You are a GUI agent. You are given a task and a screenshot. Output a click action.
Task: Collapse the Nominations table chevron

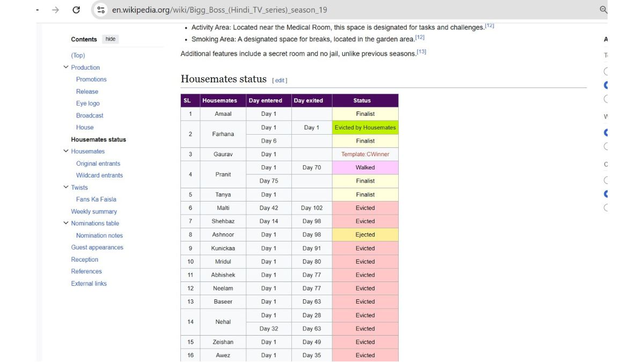pyautogui.click(x=66, y=223)
